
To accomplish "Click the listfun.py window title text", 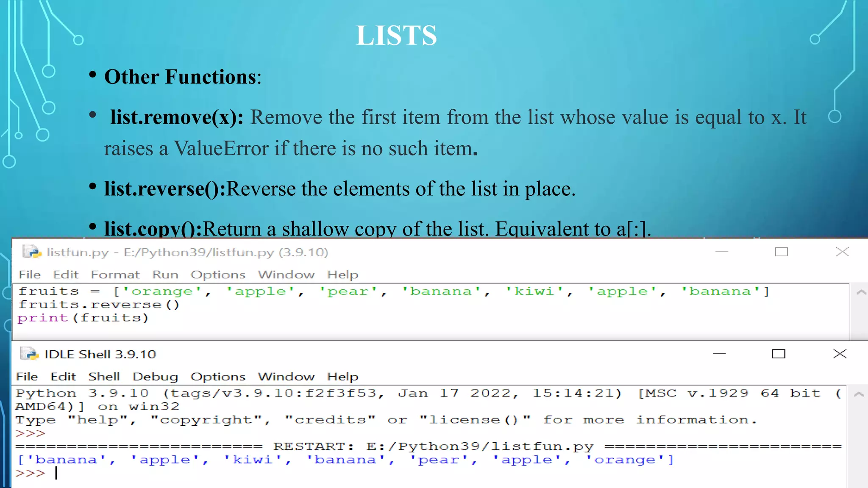I will coord(187,252).
